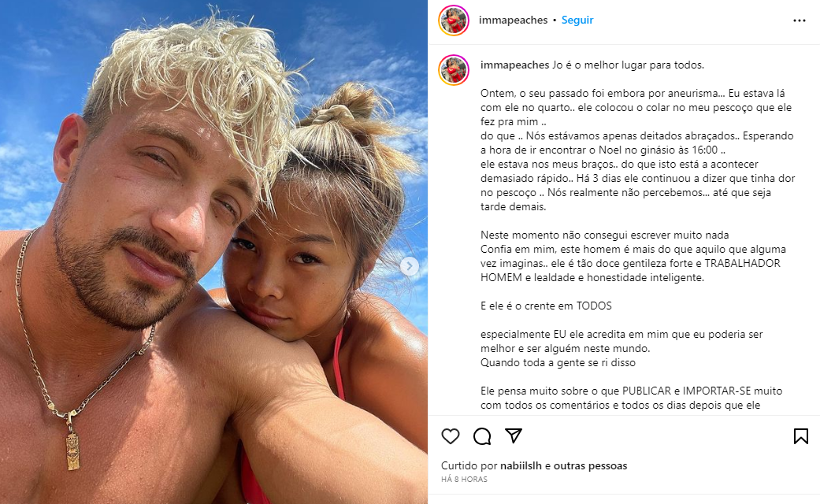Open the immapeaches profile from header username
Image resolution: width=820 pixels, height=504 pixels.
coord(513,20)
